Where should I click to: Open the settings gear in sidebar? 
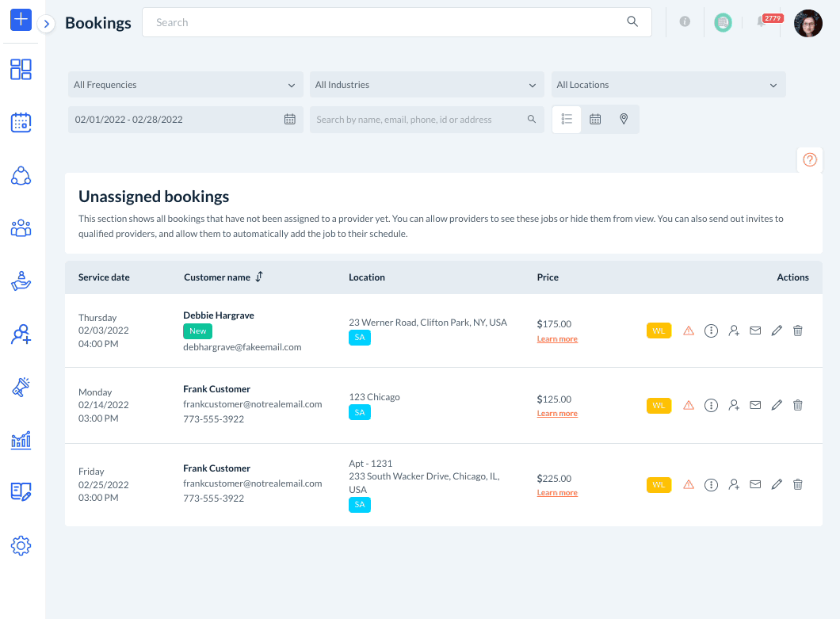coord(21,545)
